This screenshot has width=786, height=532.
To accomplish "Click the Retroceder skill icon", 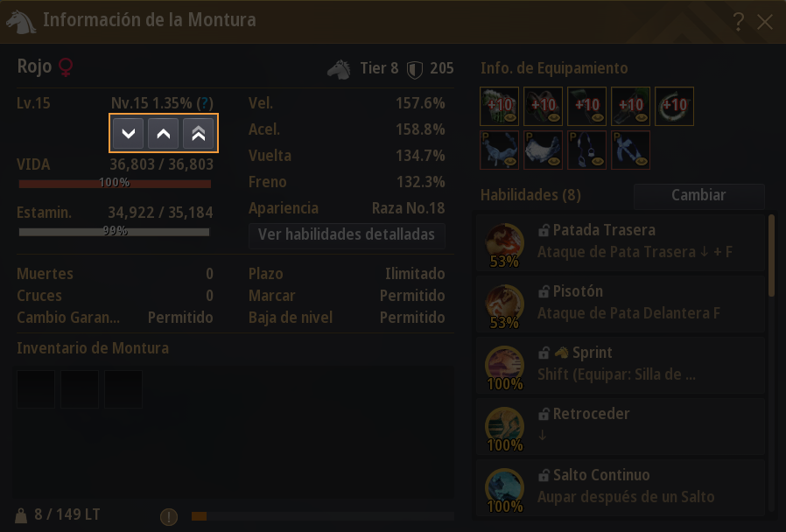I will tap(504, 427).
